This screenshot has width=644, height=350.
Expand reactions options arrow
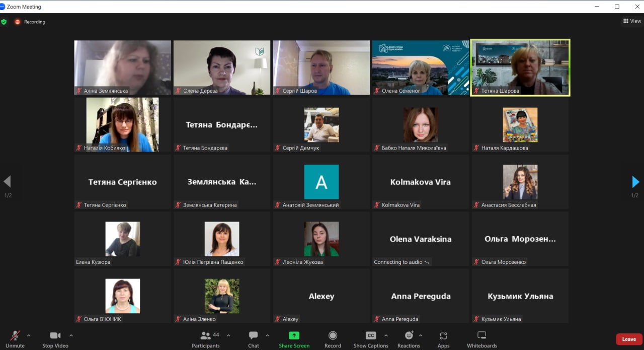pos(421,335)
